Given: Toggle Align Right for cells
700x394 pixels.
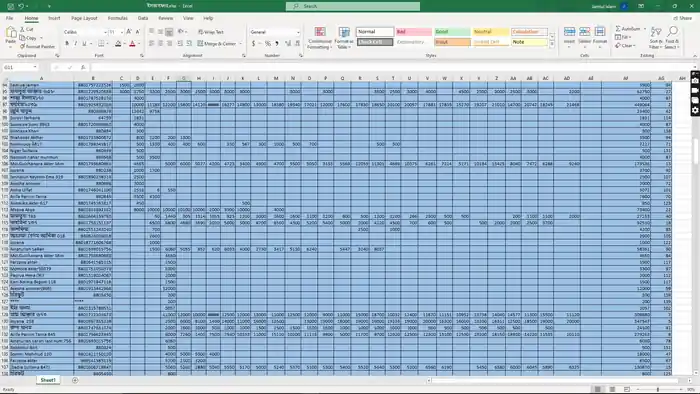Looking at the screenshot, I should coord(169,43).
